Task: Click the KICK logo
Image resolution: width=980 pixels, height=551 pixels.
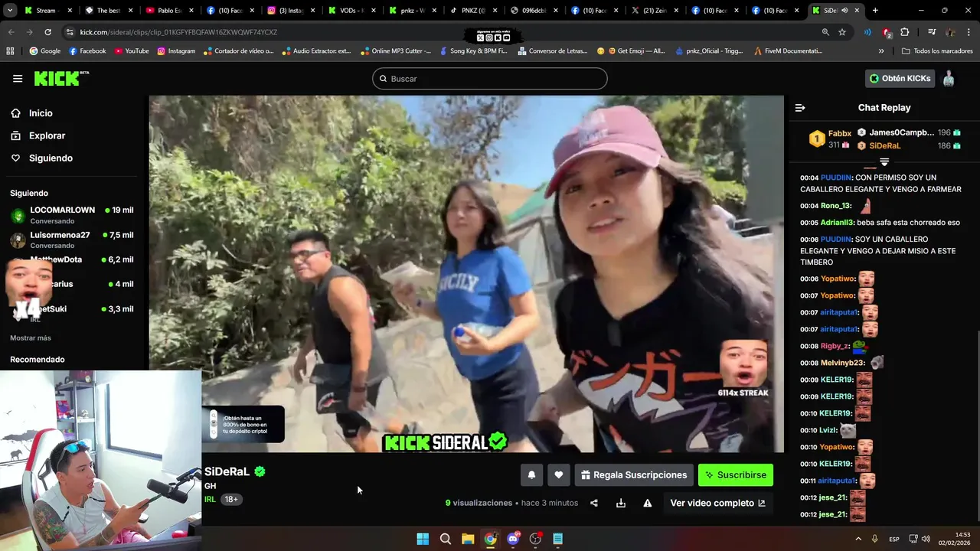Action: point(61,79)
